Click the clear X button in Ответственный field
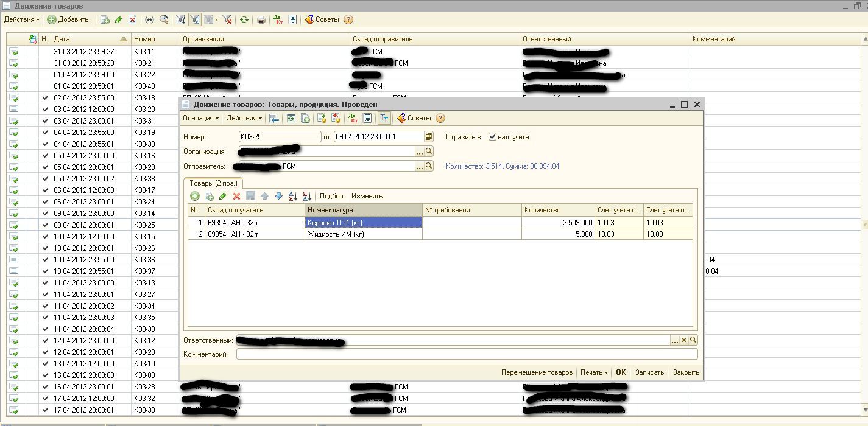Image resolution: width=868 pixels, height=426 pixels. tap(684, 340)
